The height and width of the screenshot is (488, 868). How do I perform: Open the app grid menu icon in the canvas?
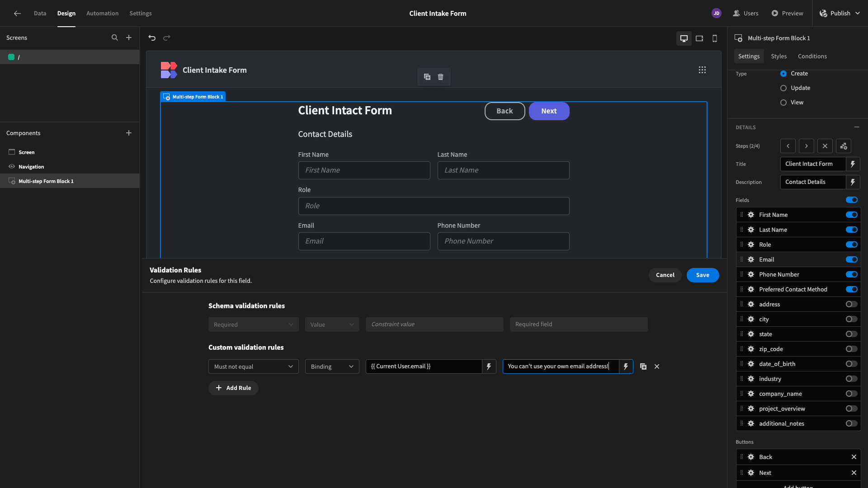(x=702, y=70)
